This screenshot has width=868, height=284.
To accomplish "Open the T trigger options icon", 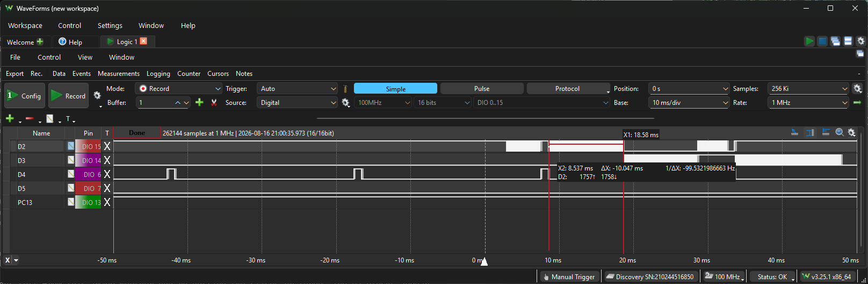I will pyautogui.click(x=68, y=119).
